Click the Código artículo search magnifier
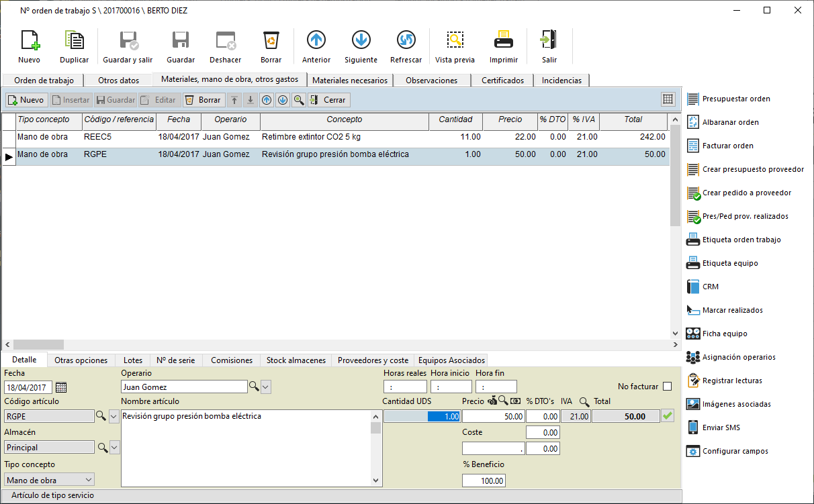 101,417
